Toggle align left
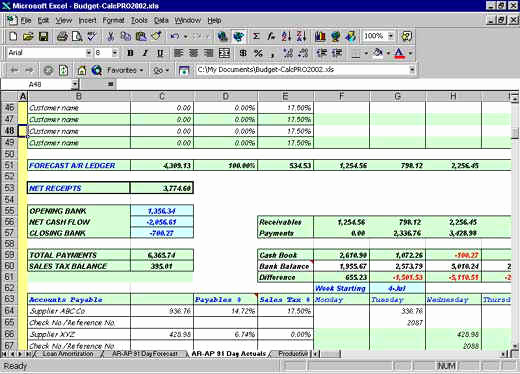Viewport: 520px width, 374px height. (179, 53)
